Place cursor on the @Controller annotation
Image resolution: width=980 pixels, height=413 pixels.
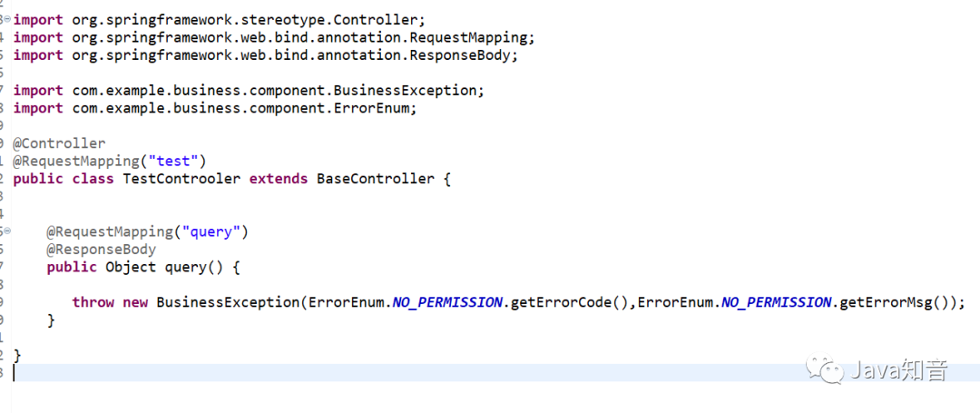pos(59,143)
